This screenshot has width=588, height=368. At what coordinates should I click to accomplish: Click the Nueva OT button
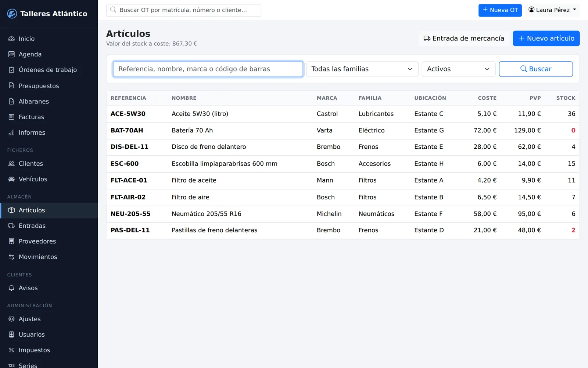point(500,10)
